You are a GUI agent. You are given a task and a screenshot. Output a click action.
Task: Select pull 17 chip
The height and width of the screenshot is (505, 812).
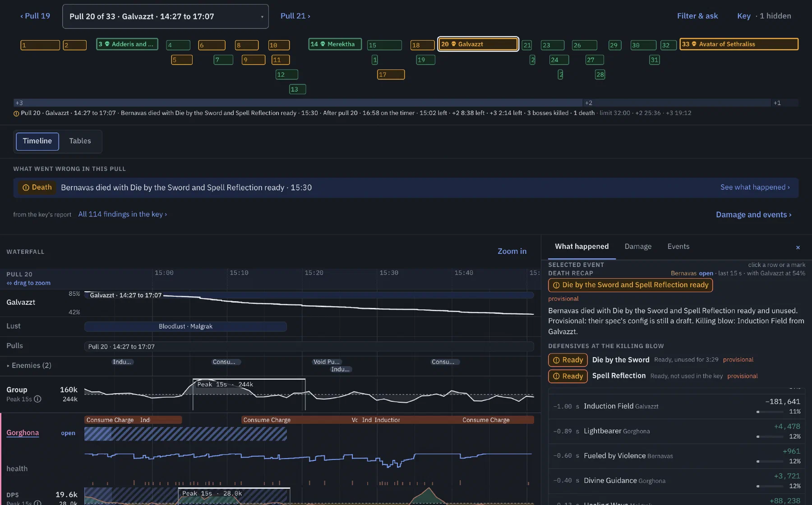(x=391, y=74)
